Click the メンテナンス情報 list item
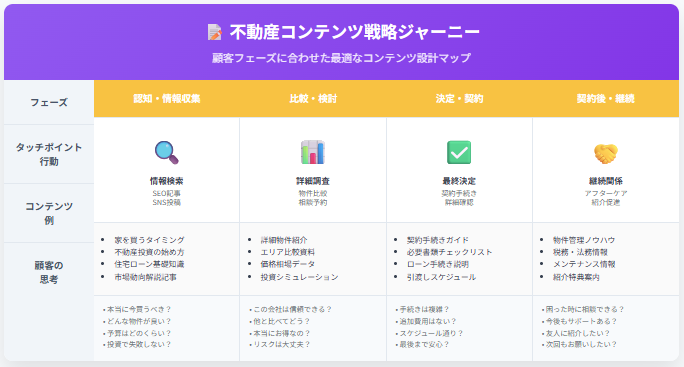 [584, 264]
